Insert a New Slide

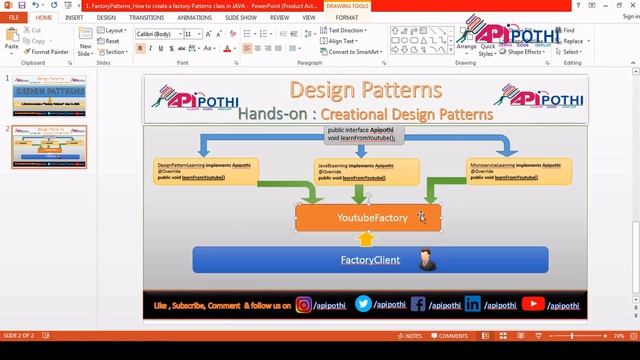(85, 42)
